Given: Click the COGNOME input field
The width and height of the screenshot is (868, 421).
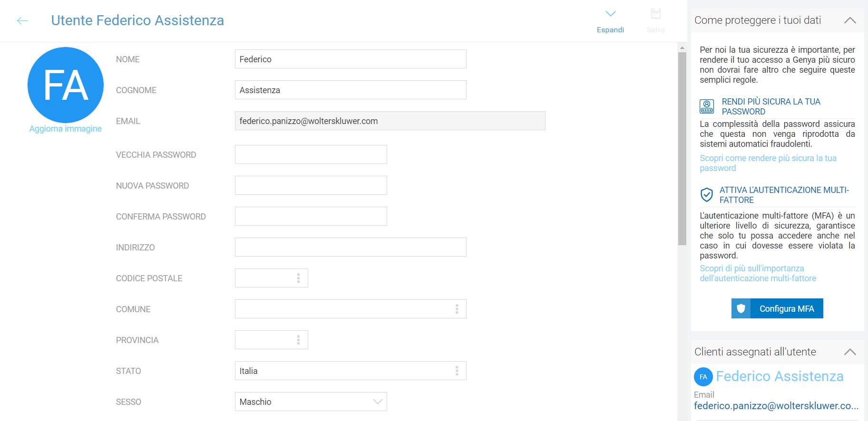Looking at the screenshot, I should (x=351, y=90).
